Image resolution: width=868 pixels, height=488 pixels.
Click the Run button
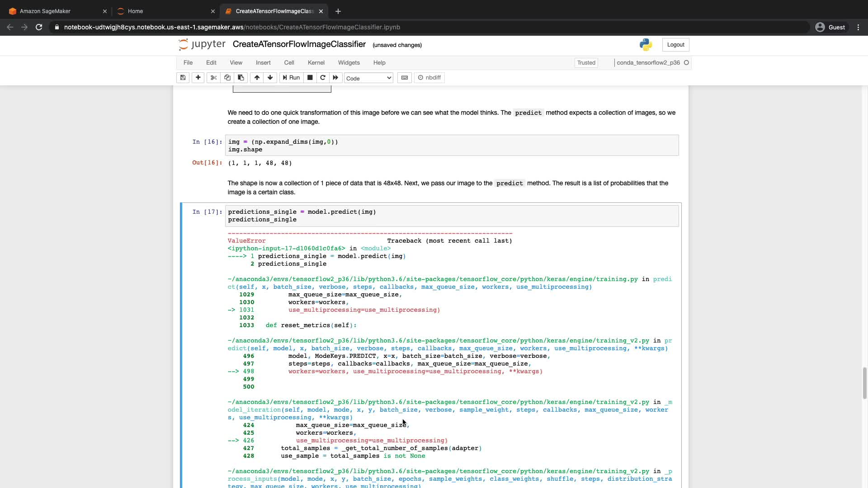coord(291,78)
